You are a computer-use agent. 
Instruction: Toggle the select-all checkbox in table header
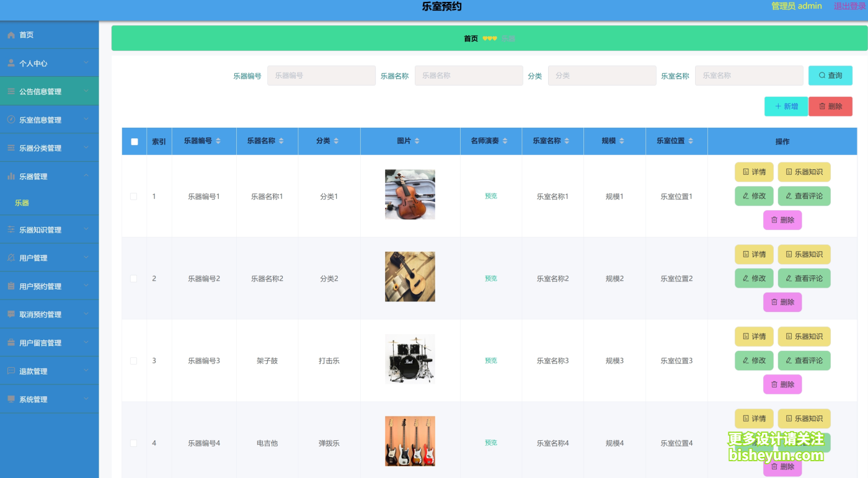pos(134,141)
